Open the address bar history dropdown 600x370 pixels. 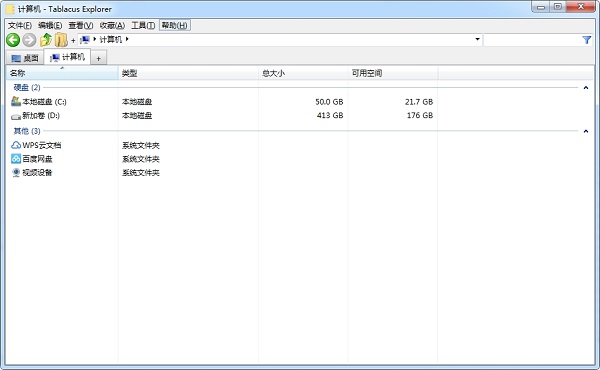477,39
